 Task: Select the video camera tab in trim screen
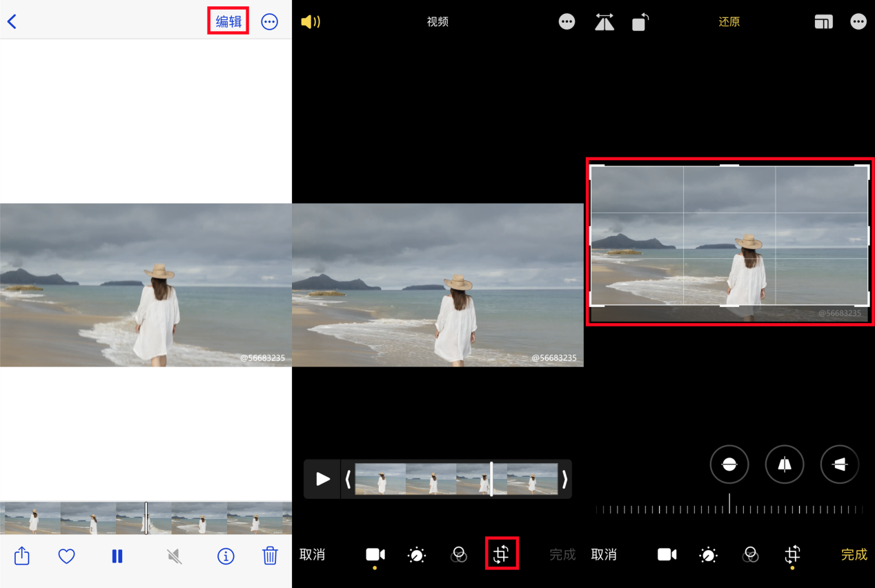375,555
